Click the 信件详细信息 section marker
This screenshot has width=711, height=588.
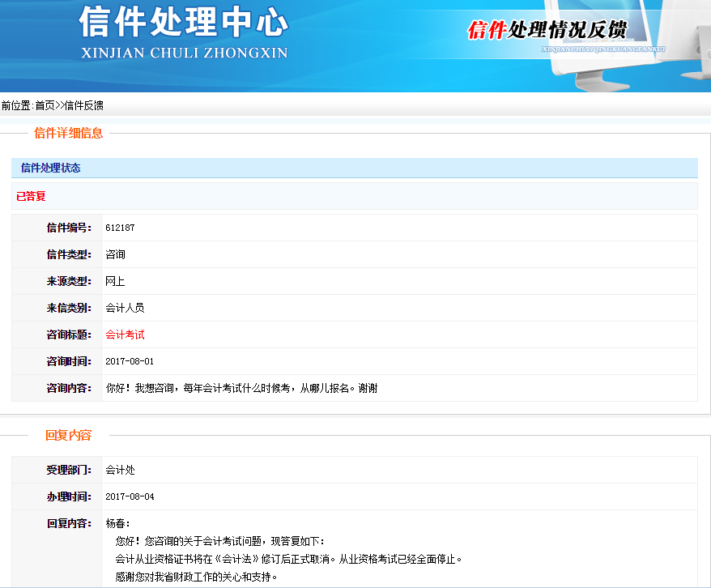click(70, 133)
